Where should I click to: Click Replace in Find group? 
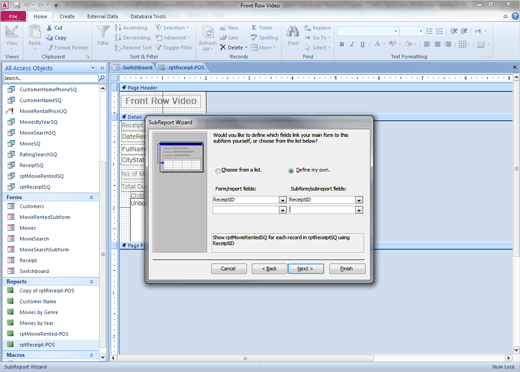[318, 28]
